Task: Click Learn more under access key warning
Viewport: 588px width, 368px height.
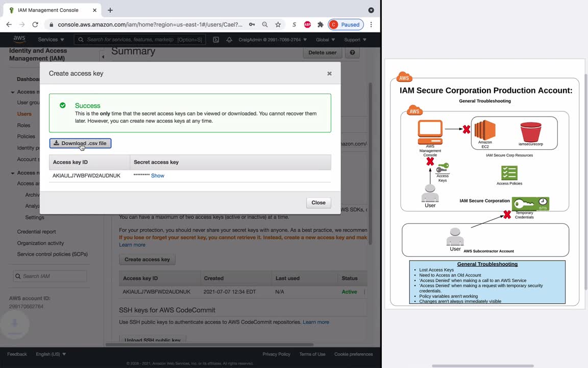Action: (x=132, y=245)
